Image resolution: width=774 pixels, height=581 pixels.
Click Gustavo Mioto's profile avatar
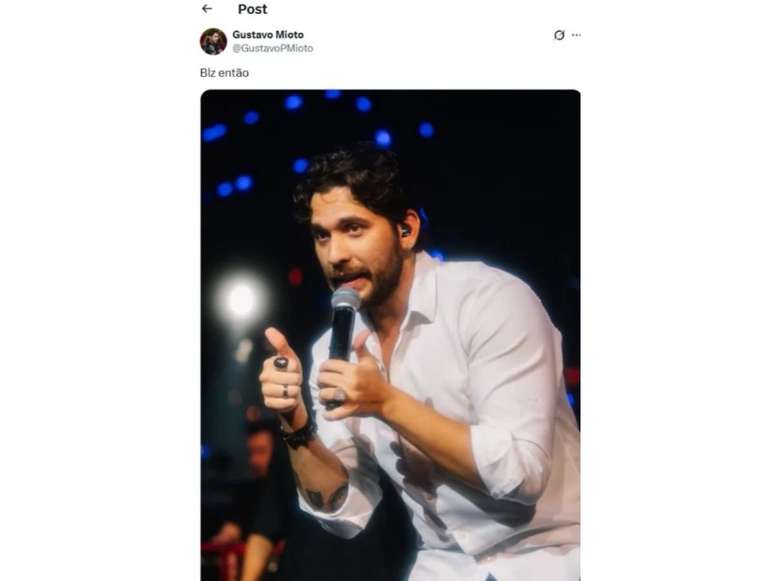tap(213, 41)
